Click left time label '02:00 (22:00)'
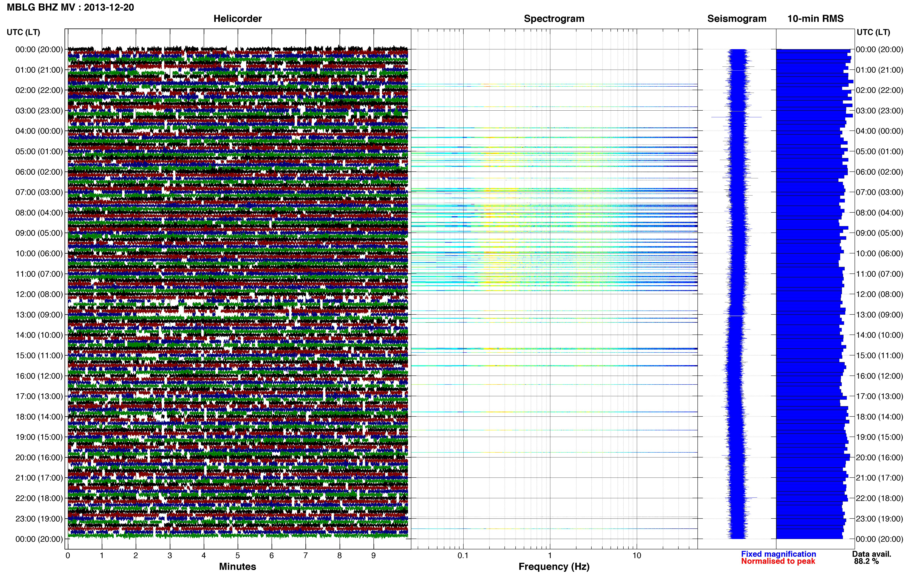924x578 pixels. point(39,90)
